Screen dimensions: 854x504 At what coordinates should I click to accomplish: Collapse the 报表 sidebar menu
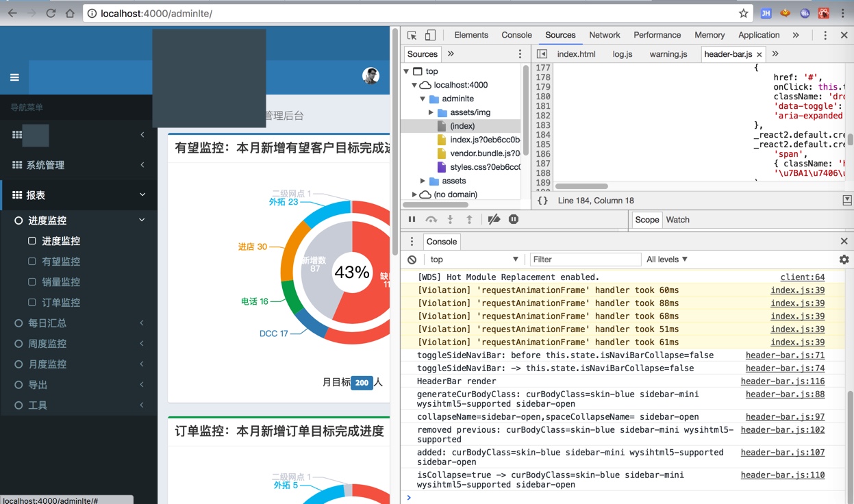pyautogui.click(x=79, y=195)
